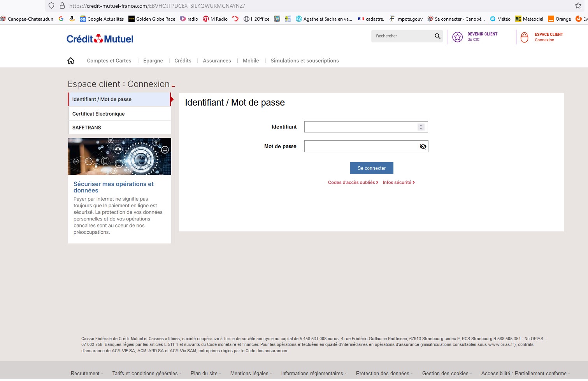The width and height of the screenshot is (588, 381).
Task: Open the cadastre. bookmark
Action: (371, 19)
